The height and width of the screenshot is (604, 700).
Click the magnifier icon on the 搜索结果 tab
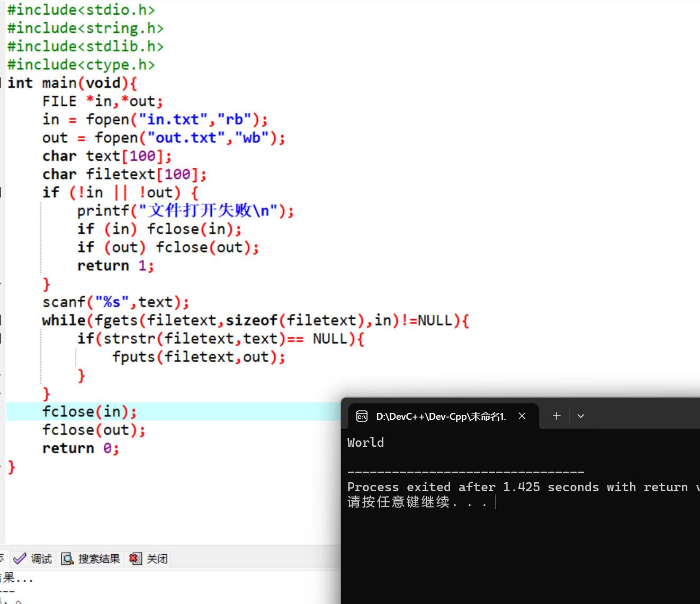click(x=67, y=558)
